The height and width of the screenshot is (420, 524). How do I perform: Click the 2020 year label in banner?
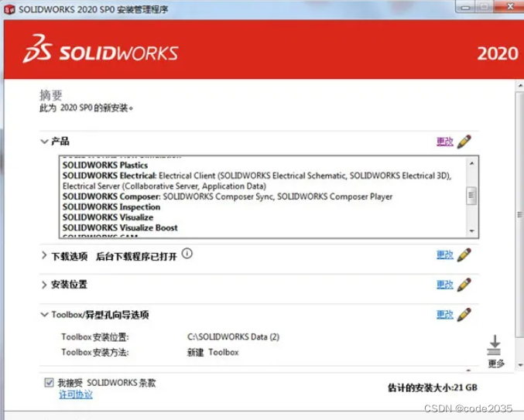click(498, 53)
